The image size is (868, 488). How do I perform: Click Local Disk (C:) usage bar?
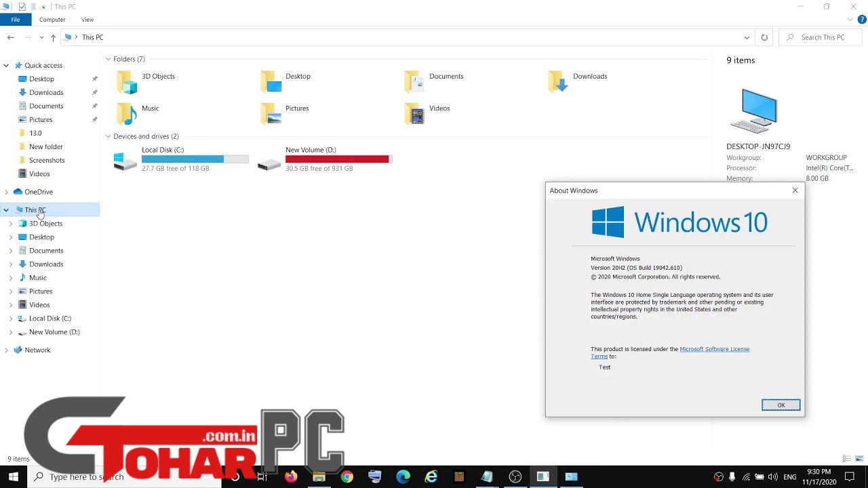195,159
